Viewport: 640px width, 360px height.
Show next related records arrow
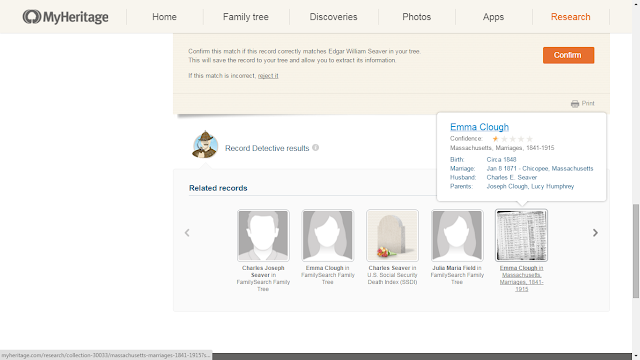(595, 233)
